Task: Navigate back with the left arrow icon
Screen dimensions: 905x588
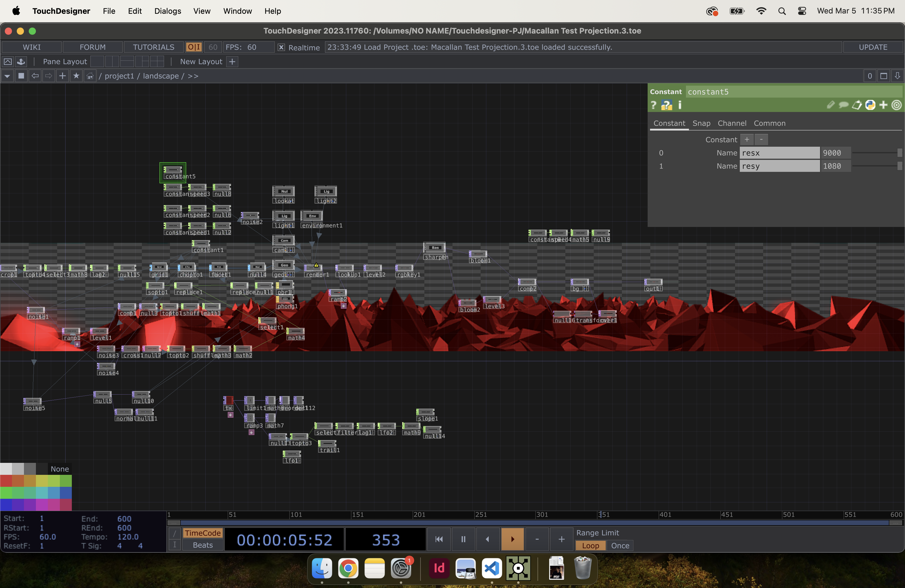Action: 35,76
